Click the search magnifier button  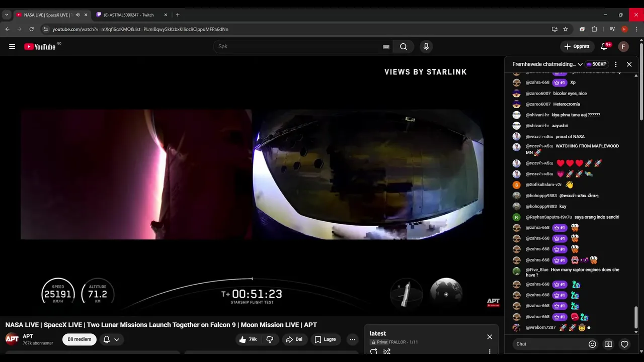pos(404,47)
